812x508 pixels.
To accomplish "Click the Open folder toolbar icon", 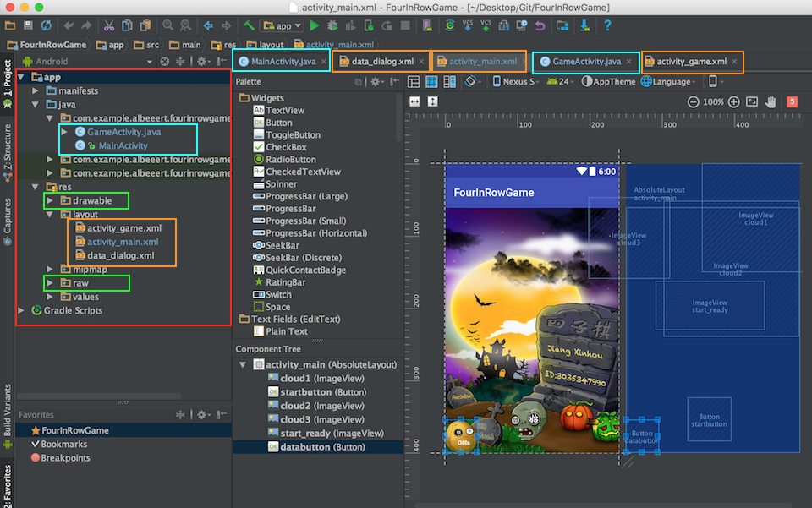I will pos(10,25).
